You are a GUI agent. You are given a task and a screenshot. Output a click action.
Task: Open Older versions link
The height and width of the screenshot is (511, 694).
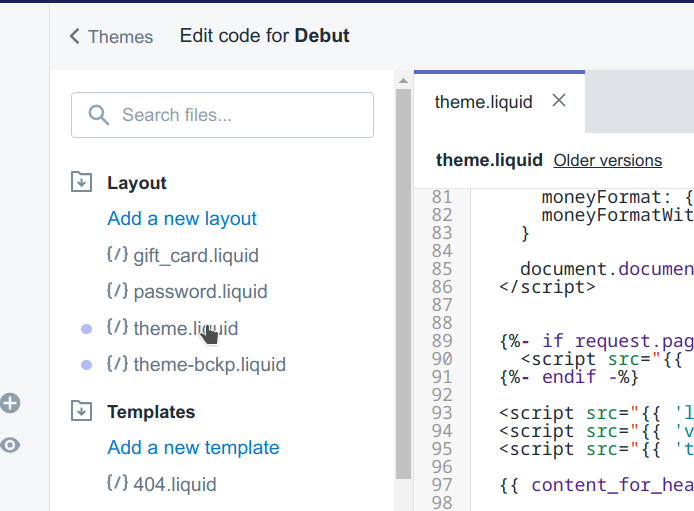[x=608, y=161]
